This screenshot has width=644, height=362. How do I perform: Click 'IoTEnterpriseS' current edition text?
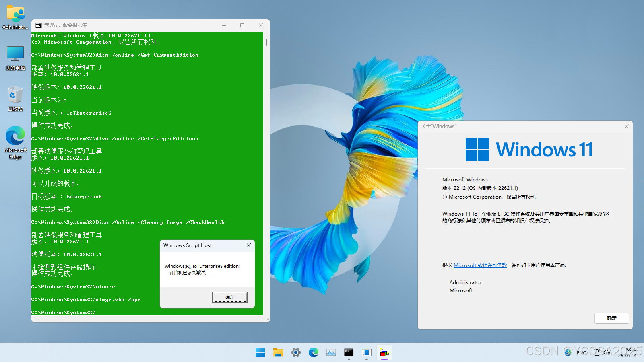tap(89, 113)
